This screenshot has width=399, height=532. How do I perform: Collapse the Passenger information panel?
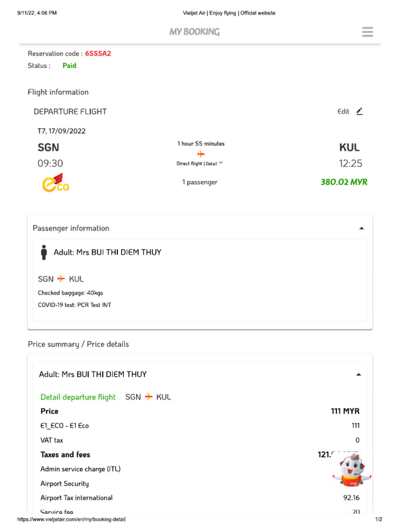(362, 228)
